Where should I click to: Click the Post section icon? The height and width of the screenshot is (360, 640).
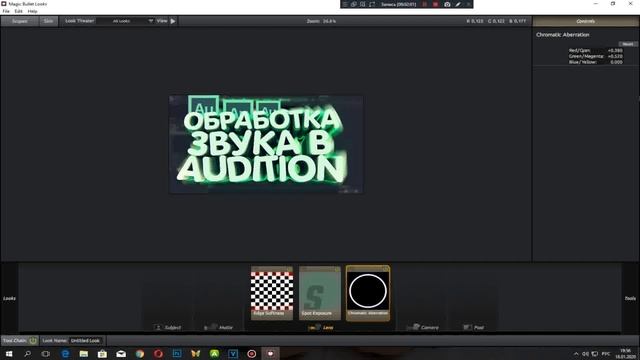467,327
